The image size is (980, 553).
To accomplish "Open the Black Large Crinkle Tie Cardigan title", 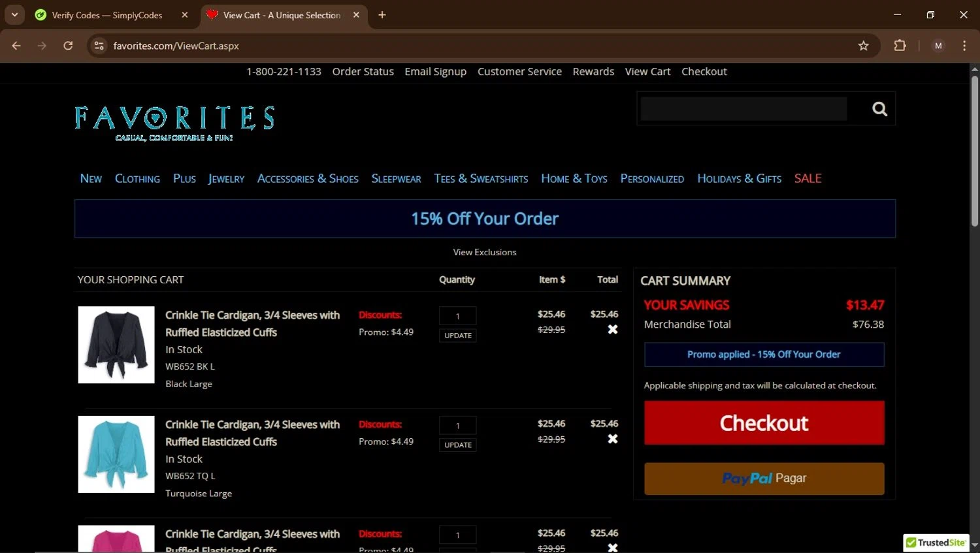I will 252,324.
